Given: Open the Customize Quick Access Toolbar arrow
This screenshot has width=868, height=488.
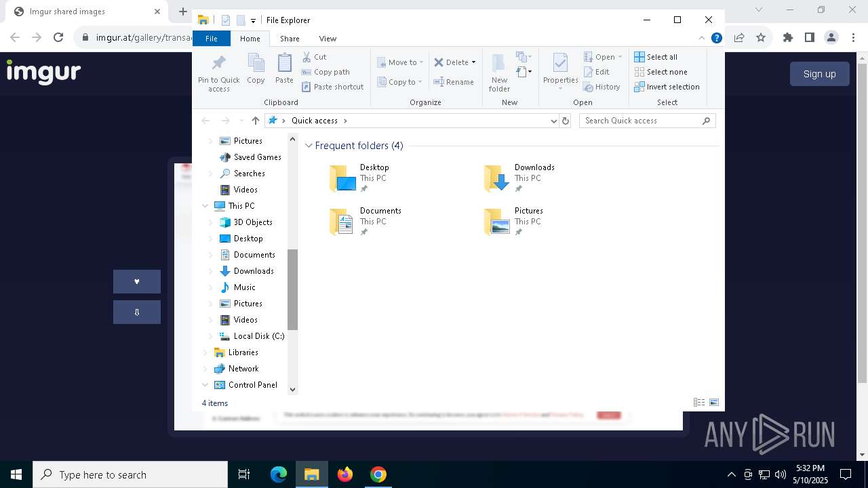Looking at the screenshot, I should (x=253, y=21).
